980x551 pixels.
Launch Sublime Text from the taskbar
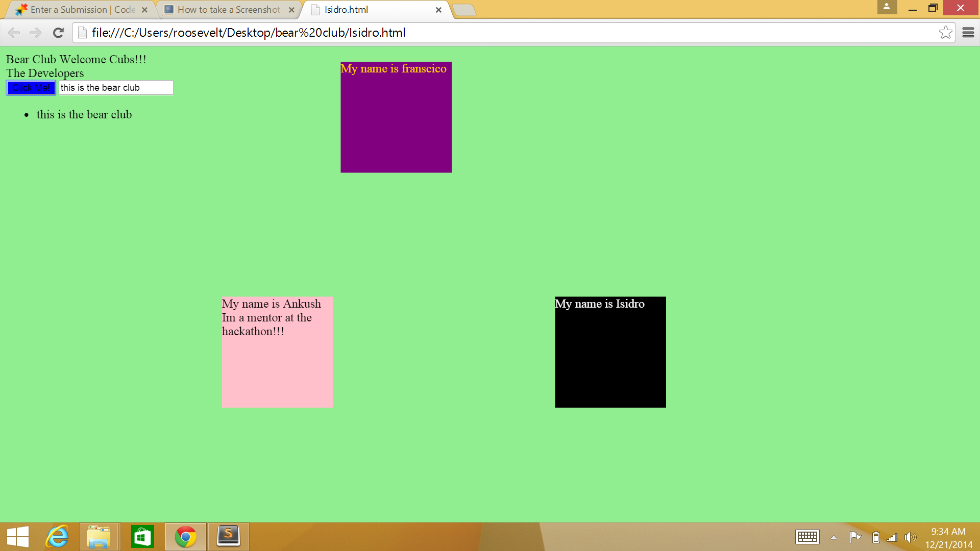point(228,537)
